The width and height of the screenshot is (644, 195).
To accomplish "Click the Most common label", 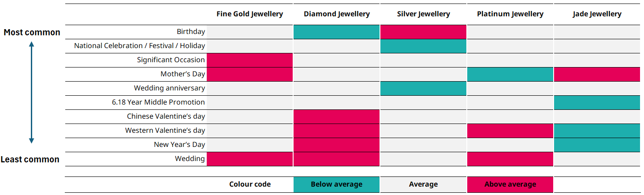I will pos(32,32).
